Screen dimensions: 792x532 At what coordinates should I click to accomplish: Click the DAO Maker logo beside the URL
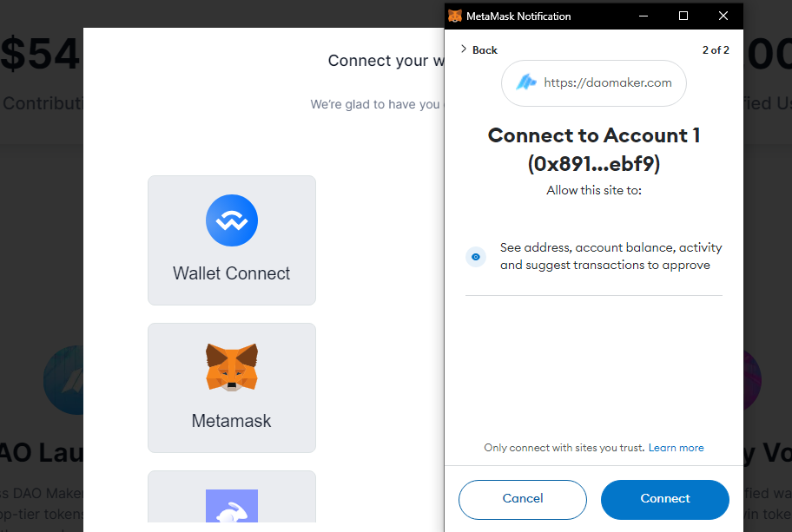(527, 83)
